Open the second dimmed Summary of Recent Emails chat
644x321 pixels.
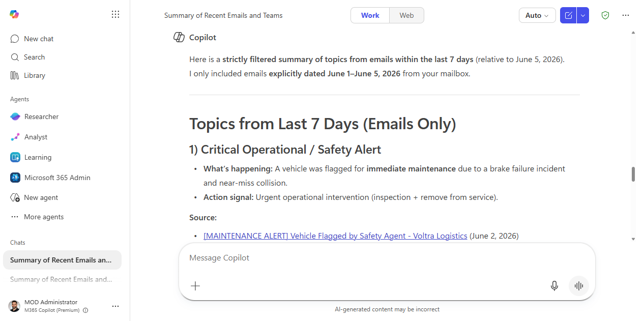[x=62, y=279]
